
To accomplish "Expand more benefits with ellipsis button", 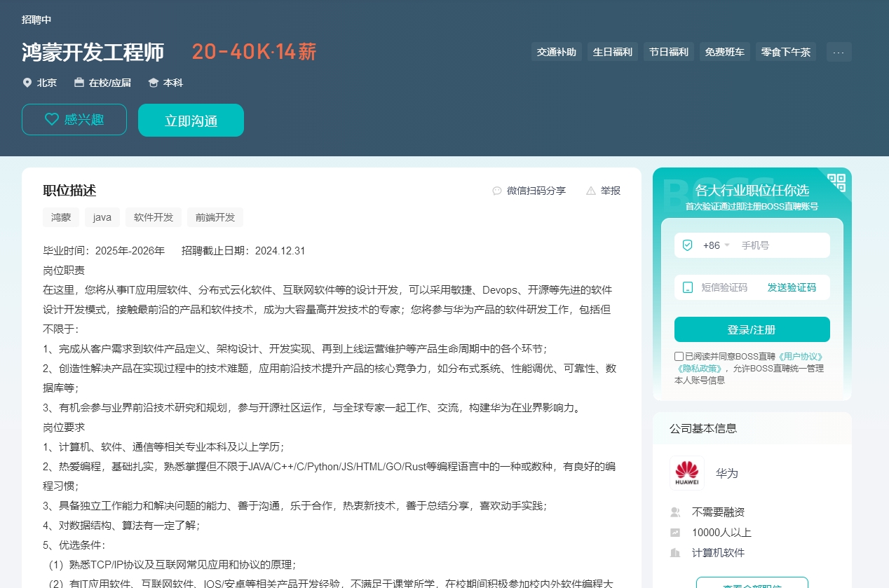I will [839, 52].
